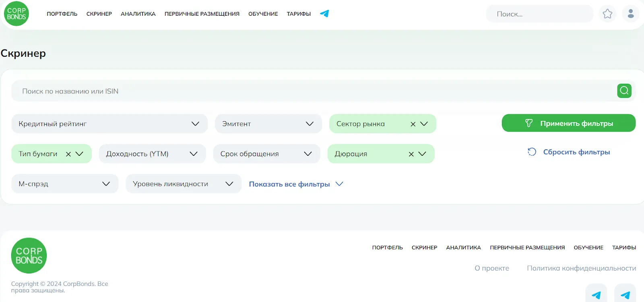Click АНАЛИТИКА in the footer menu
Image resolution: width=644 pixels, height=302 pixels.
click(464, 248)
